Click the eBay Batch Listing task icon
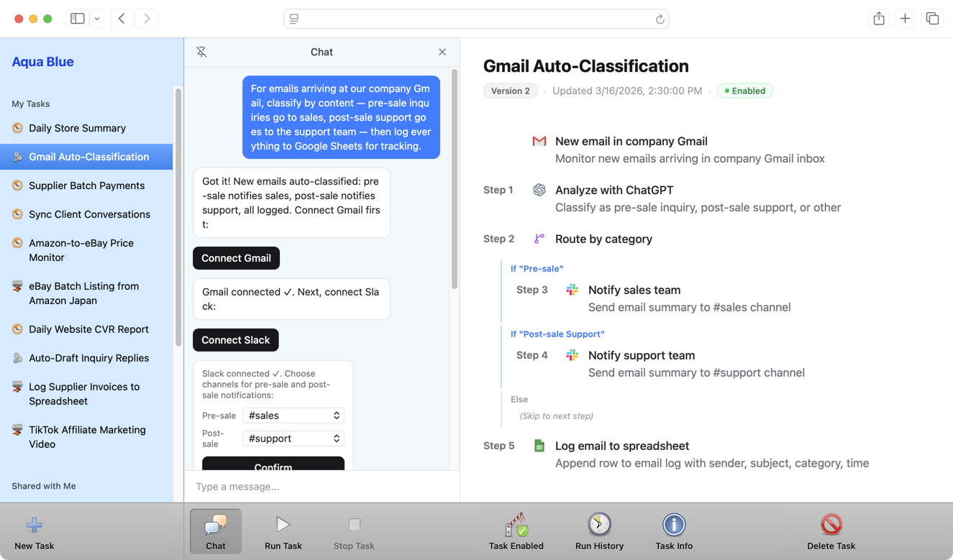This screenshot has height=560, width=953. pyautogui.click(x=17, y=286)
